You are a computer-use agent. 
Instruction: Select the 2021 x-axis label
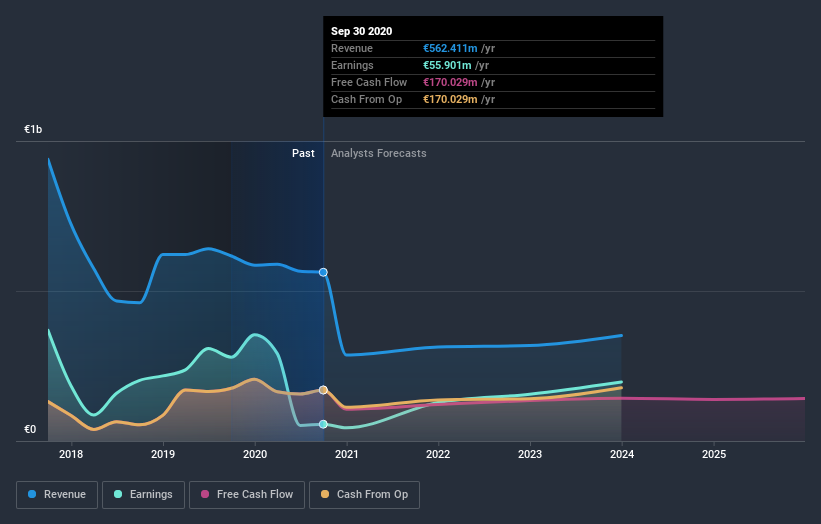[347, 454]
